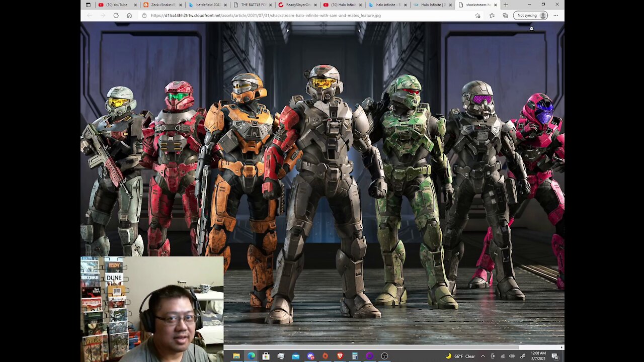
Task: Open the Discord icon on taskbar
Action: click(310, 356)
